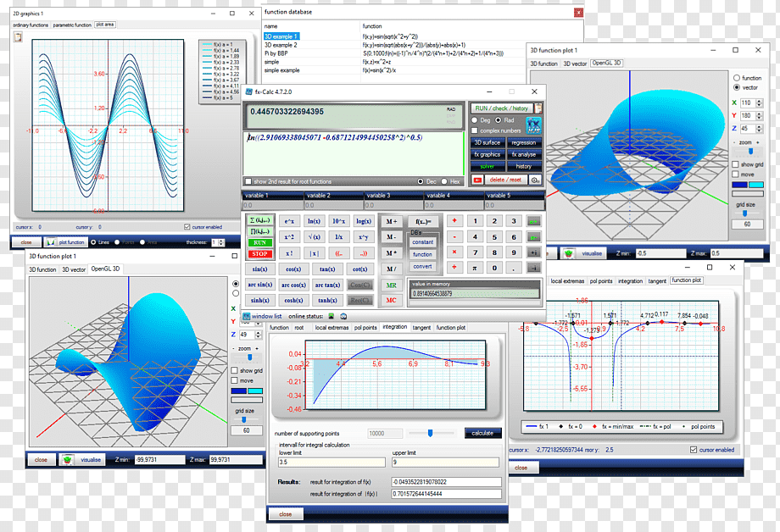Click the fx analyse button

point(524,154)
